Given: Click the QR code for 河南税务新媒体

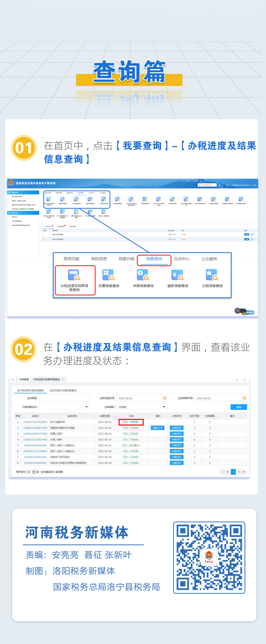Looking at the screenshot, I should pyautogui.click(x=209, y=558).
